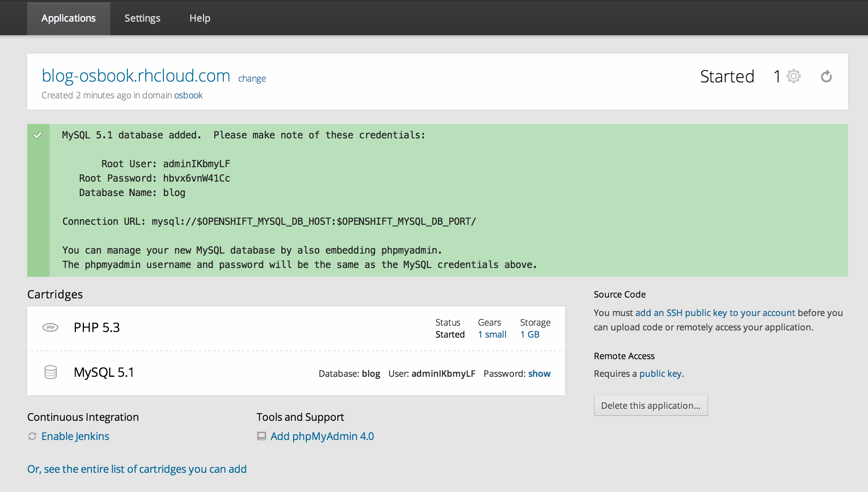Click the PHP cartridge icon
This screenshot has width=868, height=492.
tap(50, 327)
